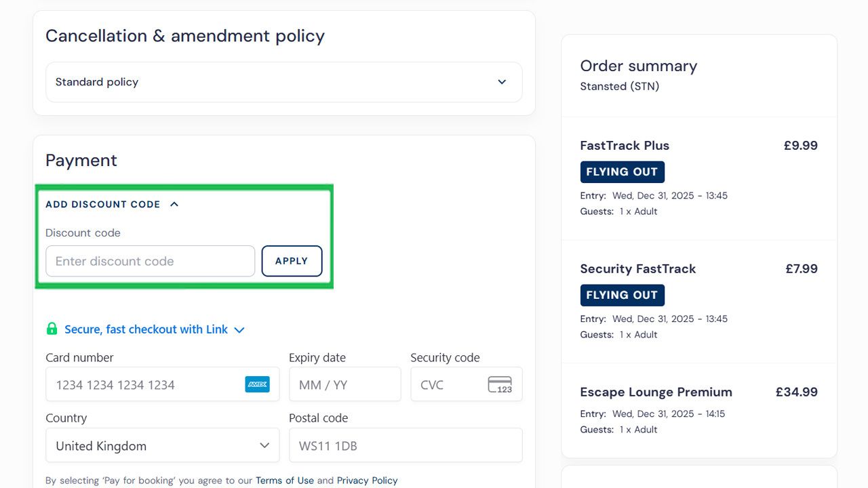
Task: Click the lock icon beside Link checkout
Action: click(x=52, y=329)
